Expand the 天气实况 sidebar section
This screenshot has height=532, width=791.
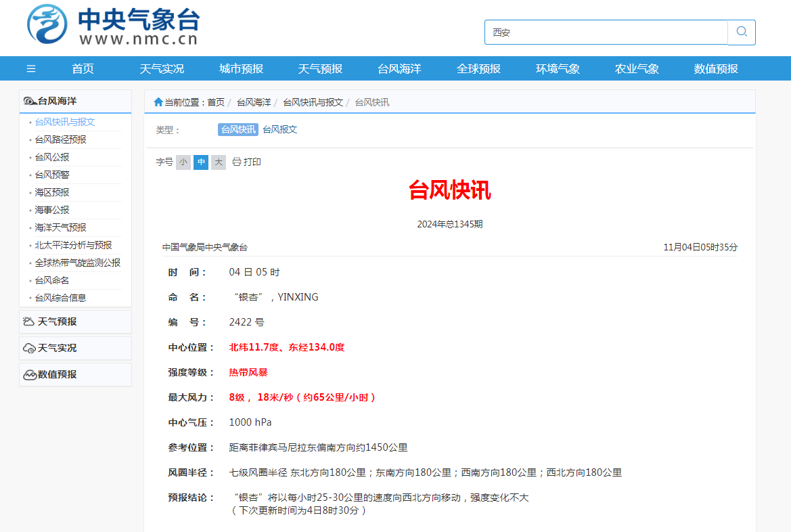[58, 348]
